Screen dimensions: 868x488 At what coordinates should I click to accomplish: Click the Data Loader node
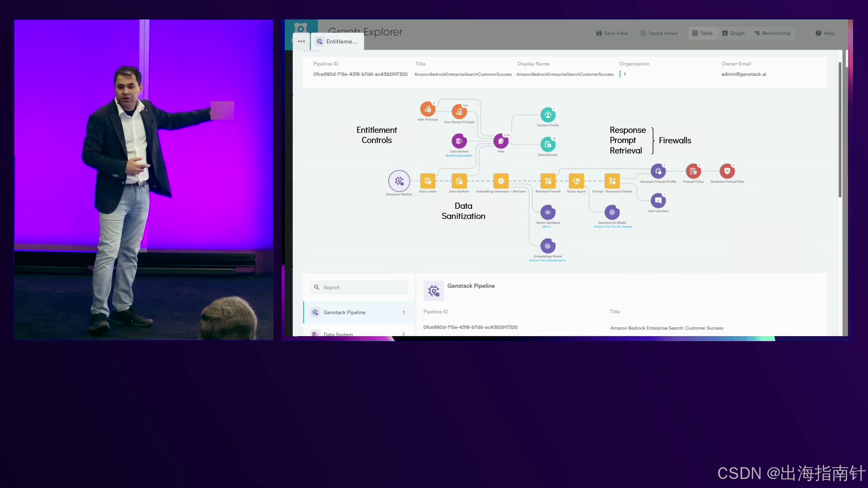427,181
